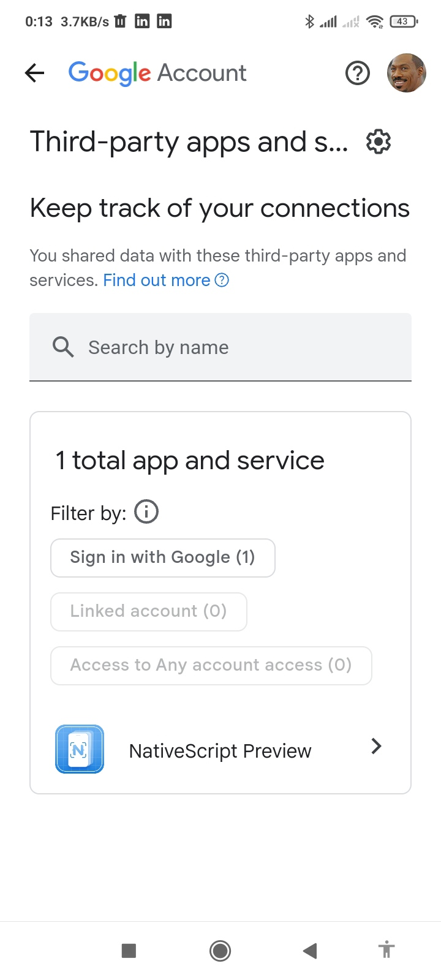This screenshot has width=441, height=980.
Task: Open the help question mark icon
Action: tap(358, 73)
